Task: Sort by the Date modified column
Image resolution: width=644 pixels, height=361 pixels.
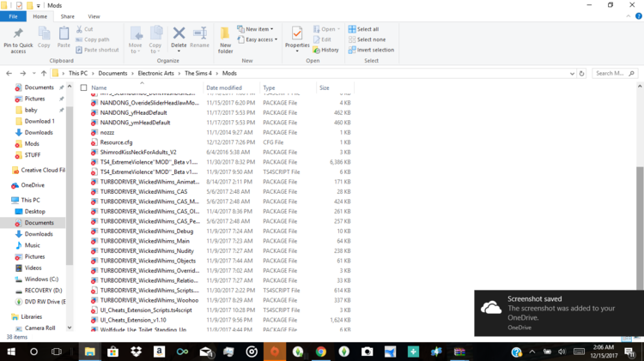Action: pos(224,87)
